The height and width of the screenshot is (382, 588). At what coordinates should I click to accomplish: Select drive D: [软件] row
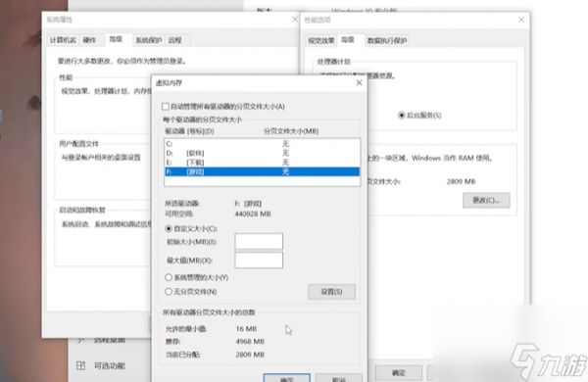pos(262,153)
